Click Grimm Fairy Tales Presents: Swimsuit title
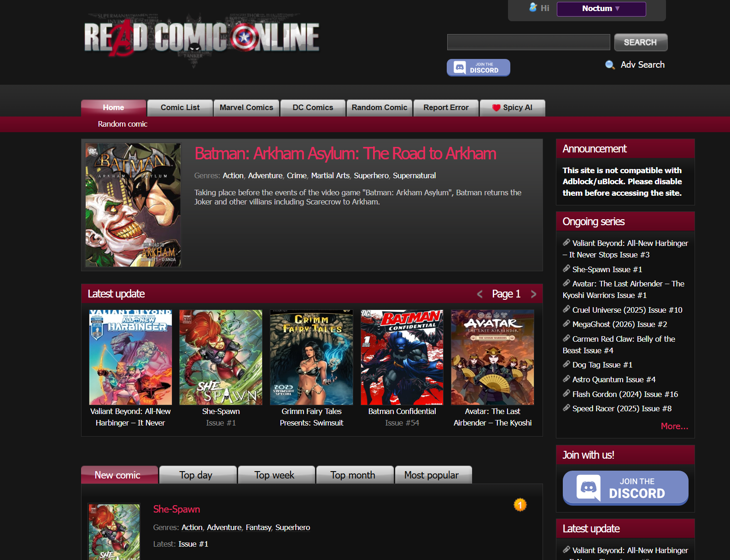The height and width of the screenshot is (560, 730). (311, 417)
